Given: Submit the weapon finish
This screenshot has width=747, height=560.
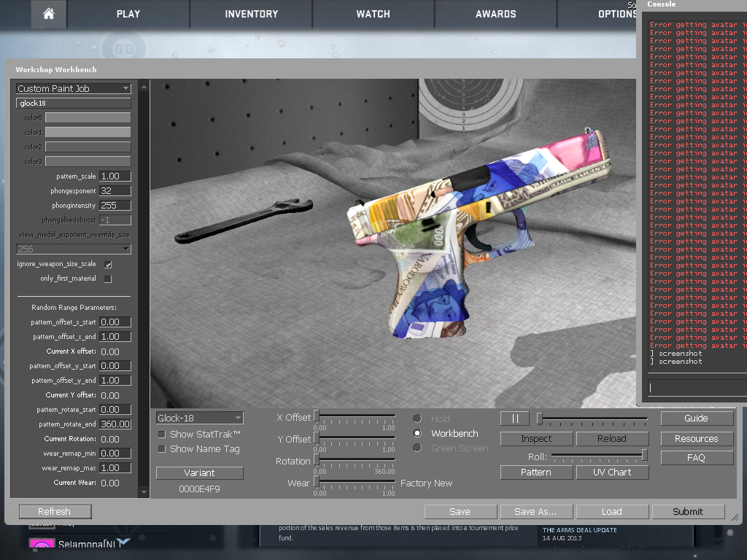Looking at the screenshot, I should (x=688, y=511).
